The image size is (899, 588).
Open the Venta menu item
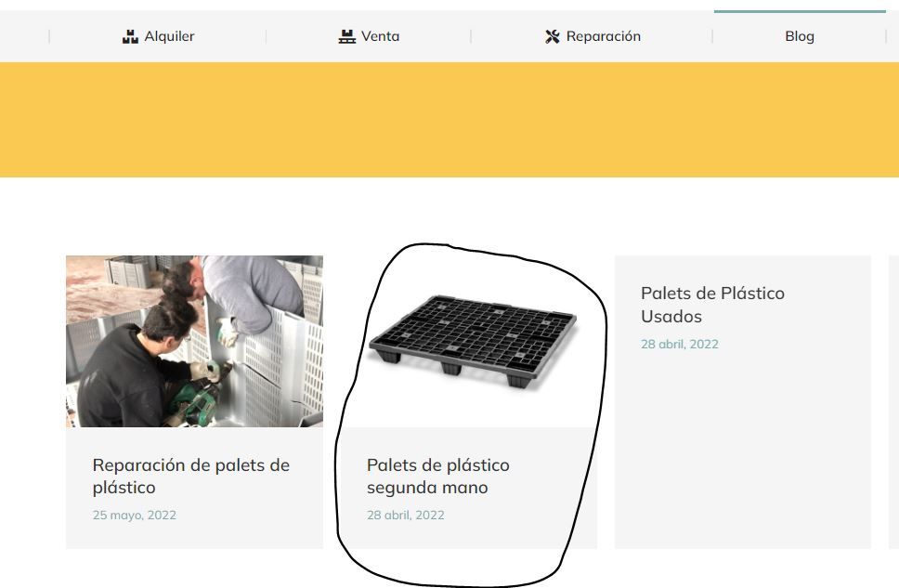pyautogui.click(x=369, y=37)
